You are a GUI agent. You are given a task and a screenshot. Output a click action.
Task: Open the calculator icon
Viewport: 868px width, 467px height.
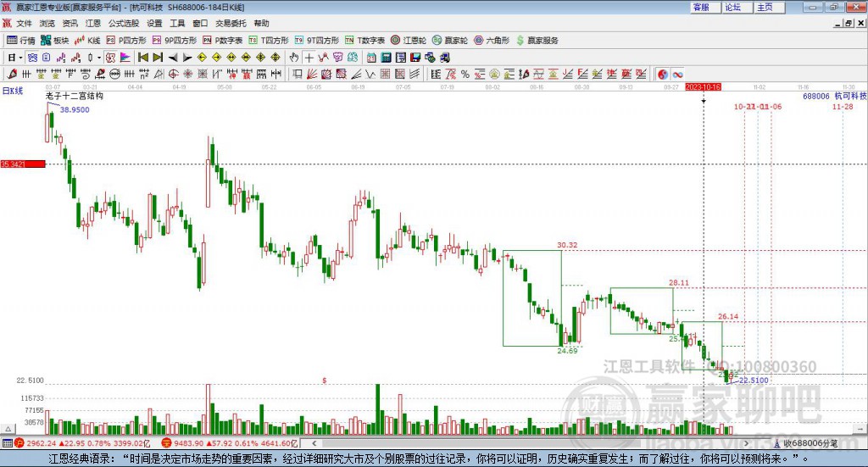387,58
